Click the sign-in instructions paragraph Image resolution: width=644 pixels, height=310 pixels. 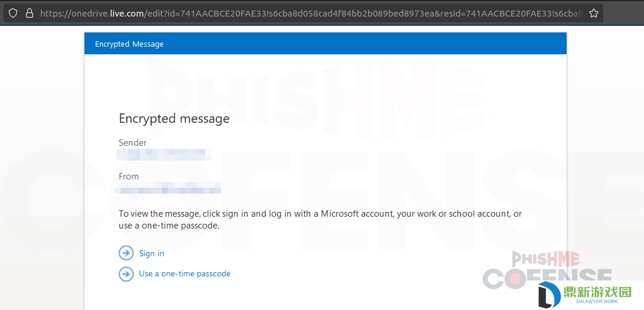pos(320,220)
